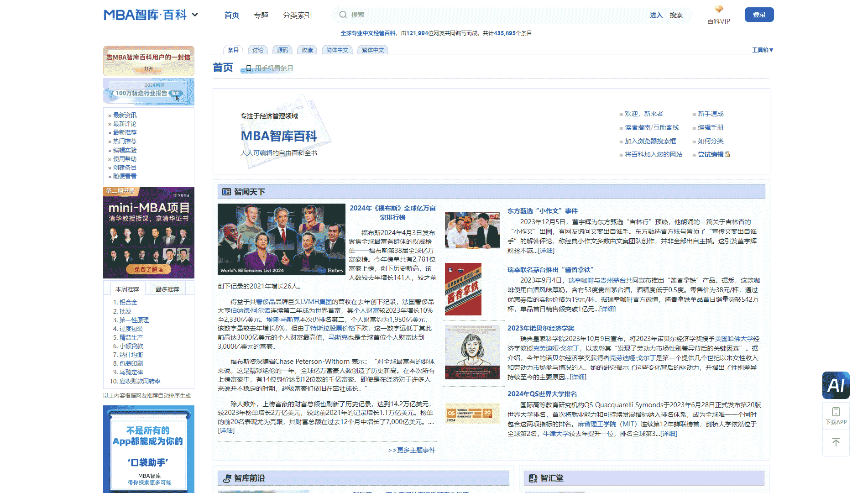Expand the 工具箱 dropdown
The width and height of the screenshot is (868, 493).
pos(762,50)
